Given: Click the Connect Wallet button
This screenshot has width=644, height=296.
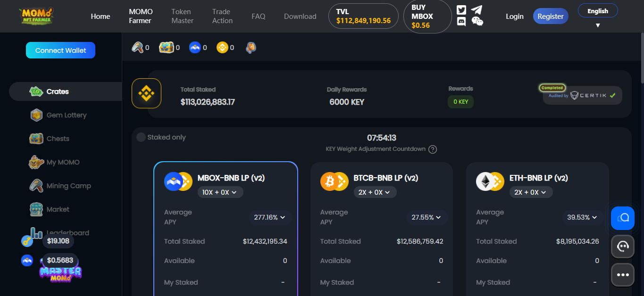Looking at the screenshot, I should pos(60,50).
